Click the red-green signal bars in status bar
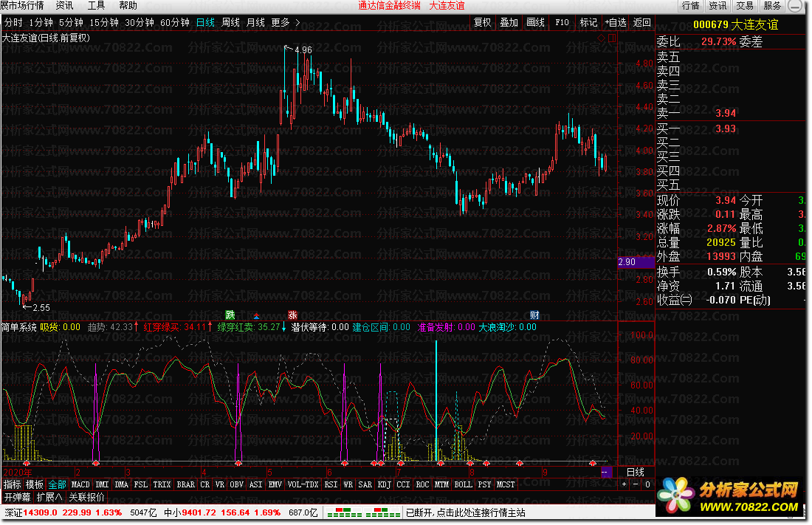Image resolution: width=812 pixels, height=525 pixels. click(364, 512)
